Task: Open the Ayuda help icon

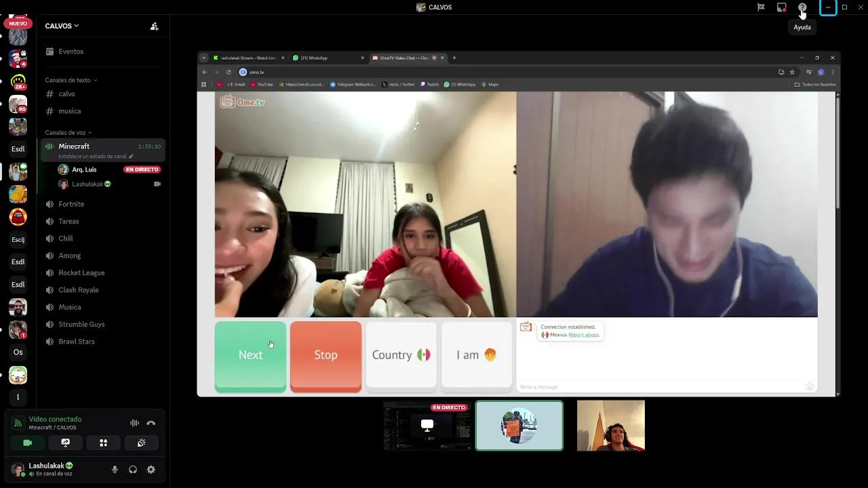Action: tap(802, 7)
